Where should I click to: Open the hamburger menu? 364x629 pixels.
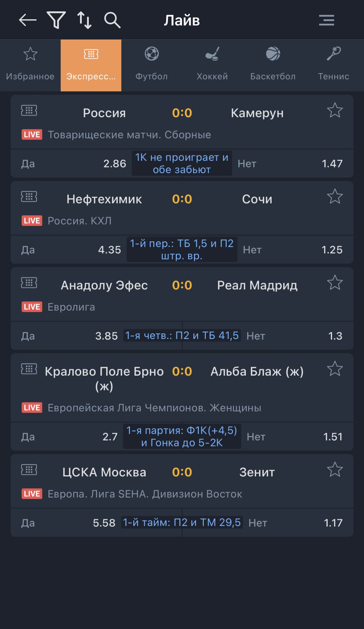pos(326,20)
